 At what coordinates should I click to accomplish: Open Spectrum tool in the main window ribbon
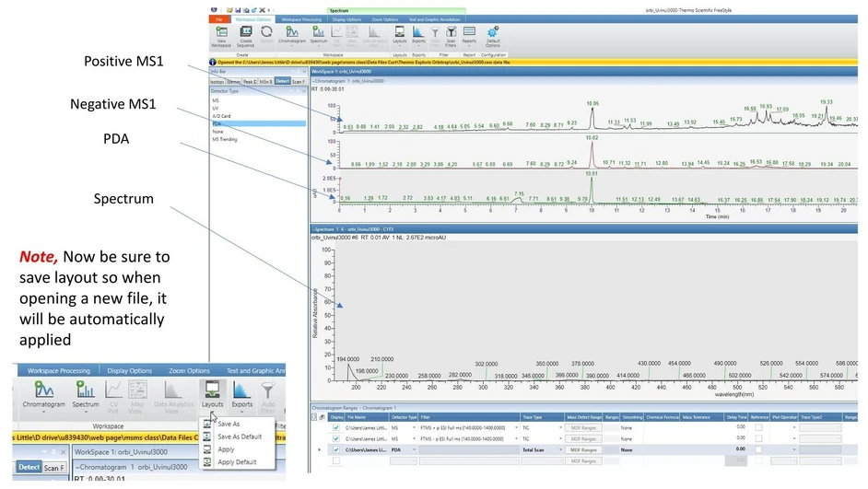pos(318,35)
